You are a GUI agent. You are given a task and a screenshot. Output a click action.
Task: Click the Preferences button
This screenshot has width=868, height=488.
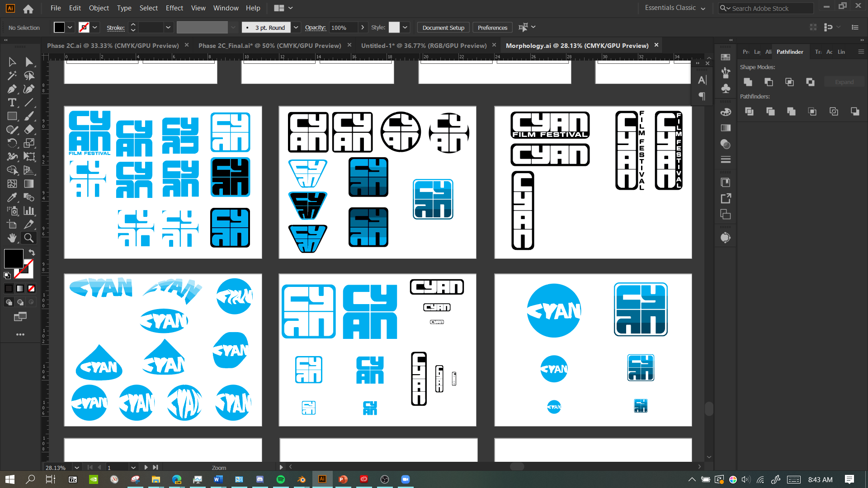click(492, 28)
